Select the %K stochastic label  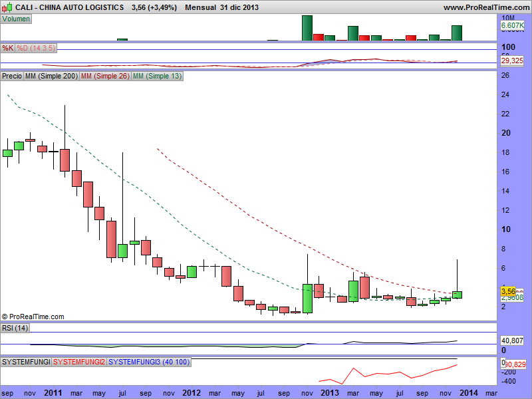pyautogui.click(x=8, y=48)
